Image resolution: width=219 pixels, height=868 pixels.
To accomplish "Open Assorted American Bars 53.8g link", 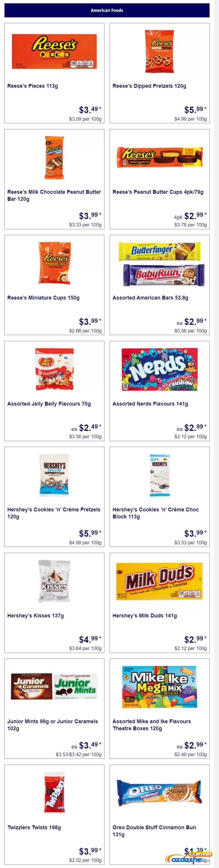I will pyautogui.click(x=150, y=298).
